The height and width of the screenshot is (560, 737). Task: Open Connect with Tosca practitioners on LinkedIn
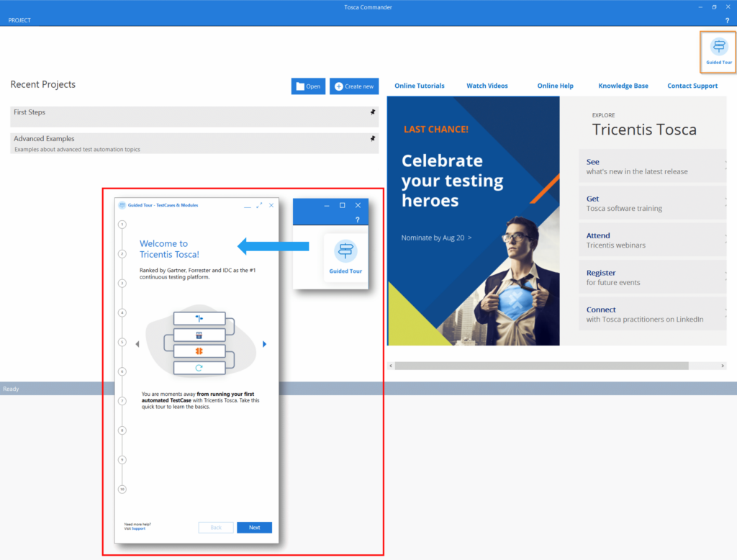coord(652,314)
